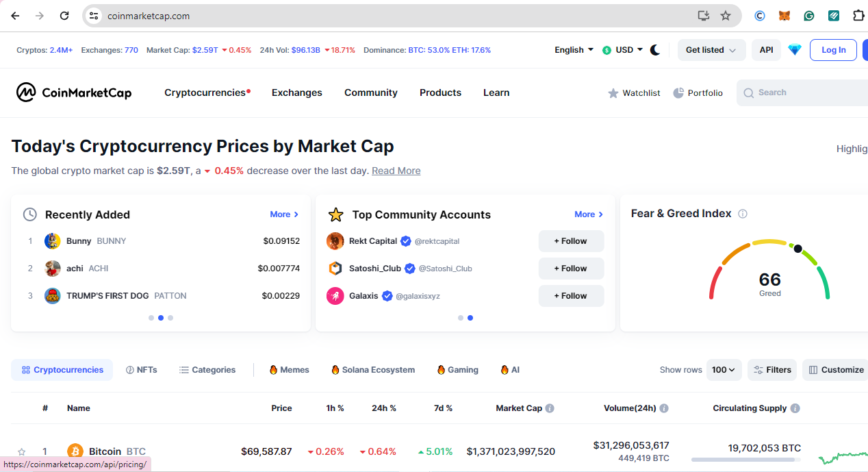868x472 pixels.
Task: Switch to the NFTs tab
Action: tap(142, 370)
